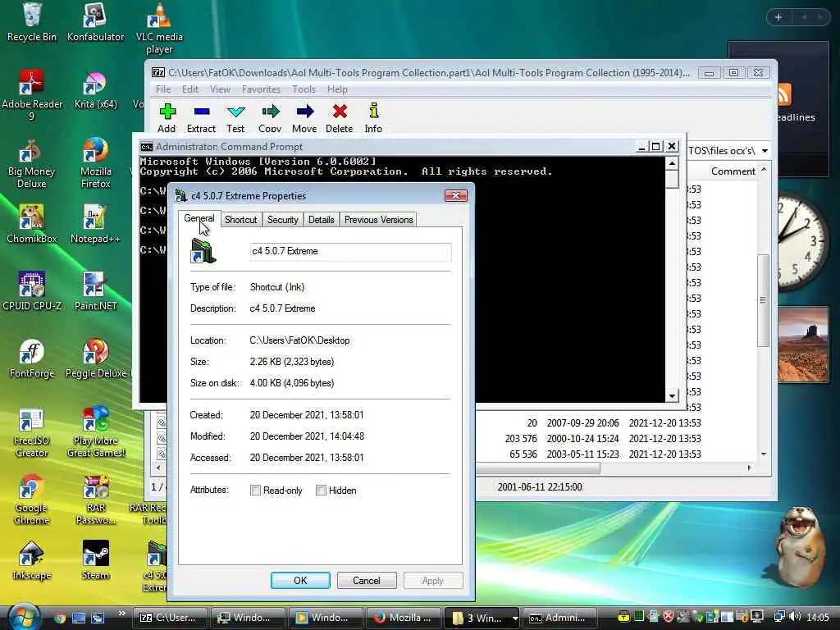Open Play More Great Games icon

pyautogui.click(x=95, y=433)
